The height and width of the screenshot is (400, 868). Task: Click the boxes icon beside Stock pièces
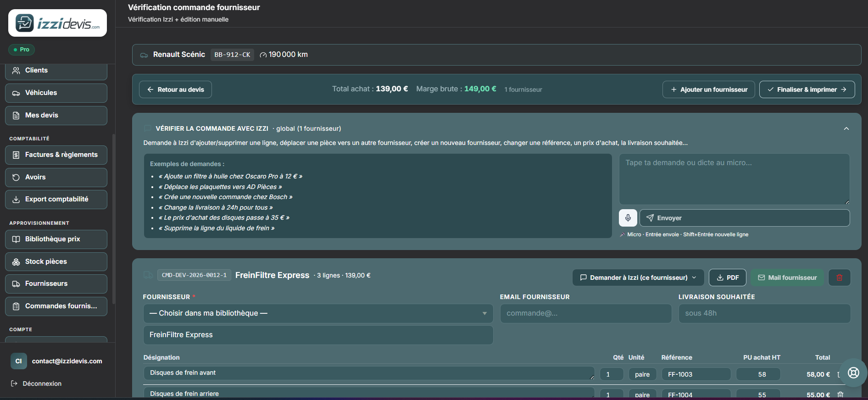pyautogui.click(x=16, y=262)
